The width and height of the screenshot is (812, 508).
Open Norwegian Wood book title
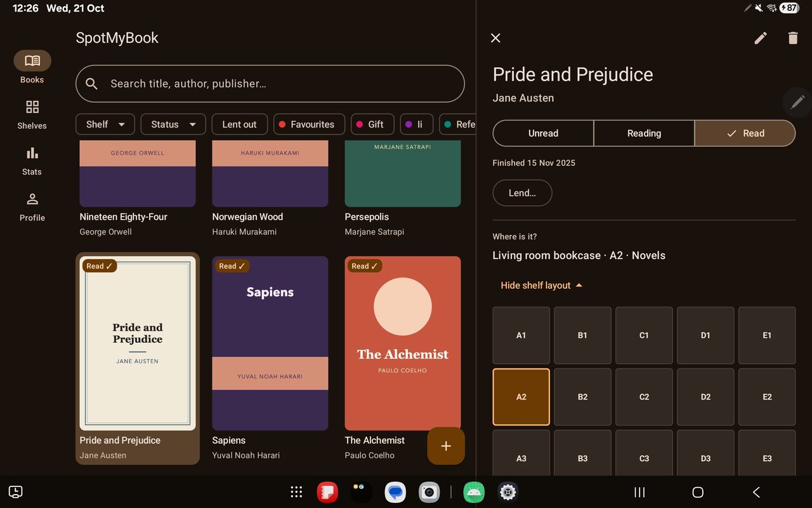(x=247, y=217)
